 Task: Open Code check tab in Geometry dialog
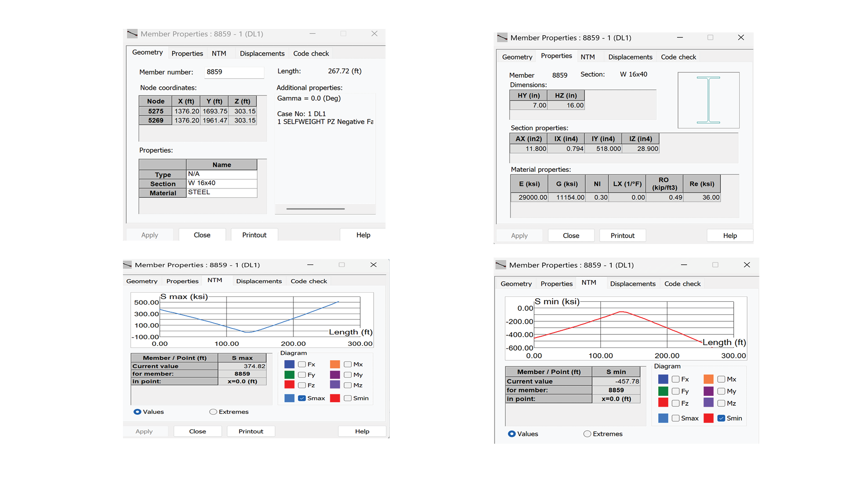coord(311,53)
